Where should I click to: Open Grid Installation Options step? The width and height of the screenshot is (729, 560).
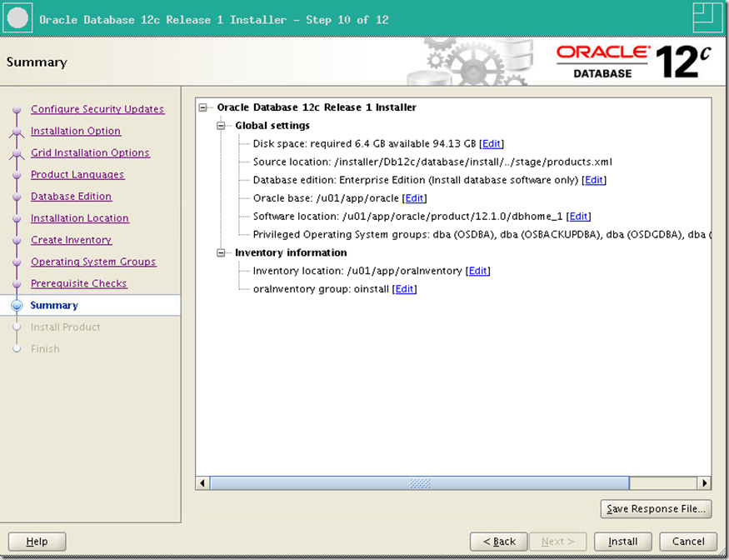tap(90, 152)
